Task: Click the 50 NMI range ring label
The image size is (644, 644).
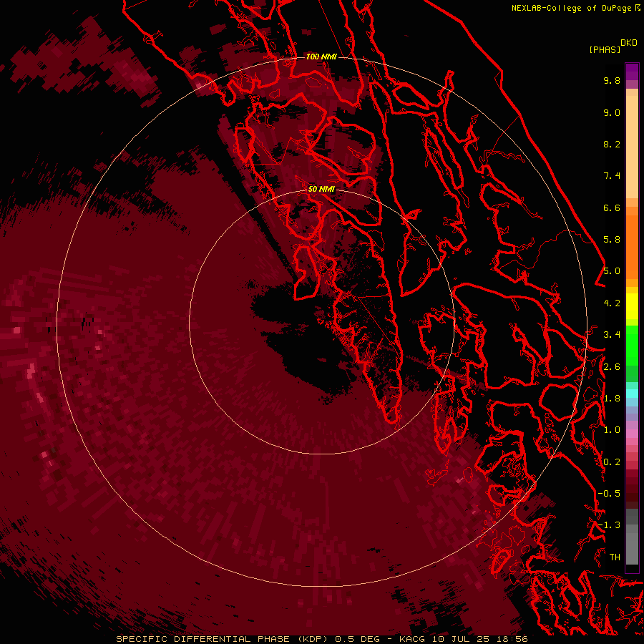Action: coord(321,189)
